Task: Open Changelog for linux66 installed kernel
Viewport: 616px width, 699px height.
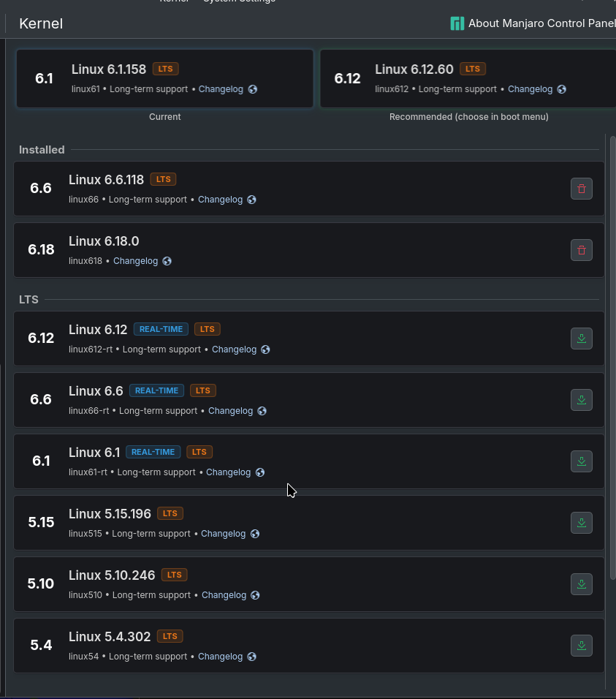Action: tap(220, 200)
